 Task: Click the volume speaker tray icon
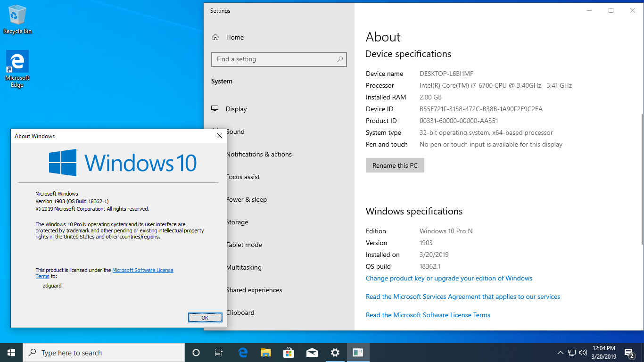pos(583,353)
